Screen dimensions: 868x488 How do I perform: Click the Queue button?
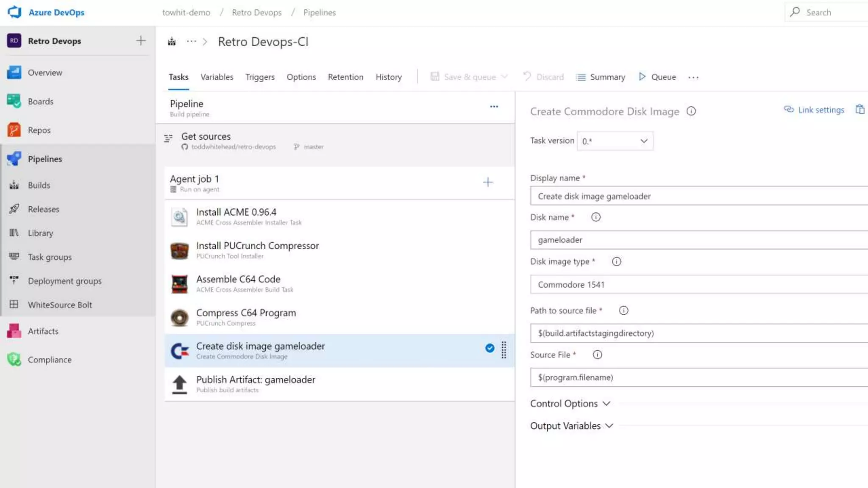pyautogui.click(x=657, y=77)
